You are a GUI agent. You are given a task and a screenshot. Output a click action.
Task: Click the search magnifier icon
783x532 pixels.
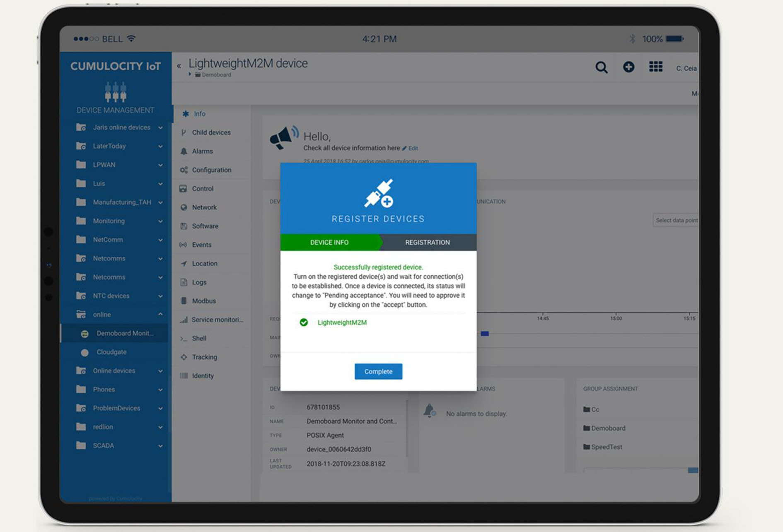[601, 67]
